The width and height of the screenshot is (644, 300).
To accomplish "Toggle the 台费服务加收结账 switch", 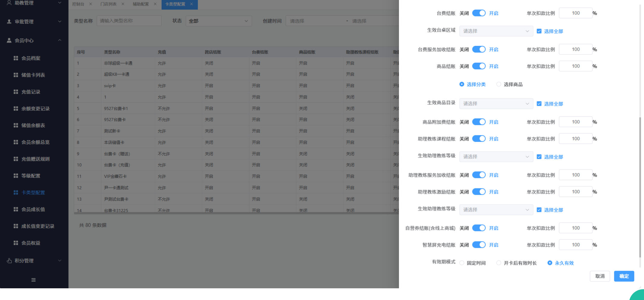I will pos(479,49).
